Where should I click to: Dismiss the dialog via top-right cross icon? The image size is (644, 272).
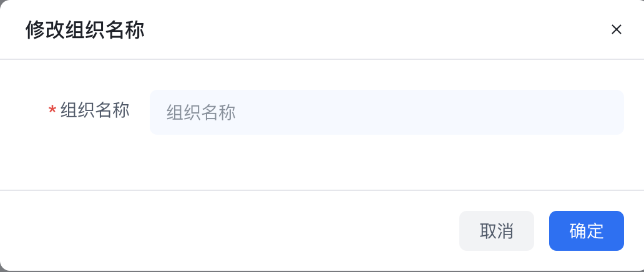pyautogui.click(x=616, y=29)
